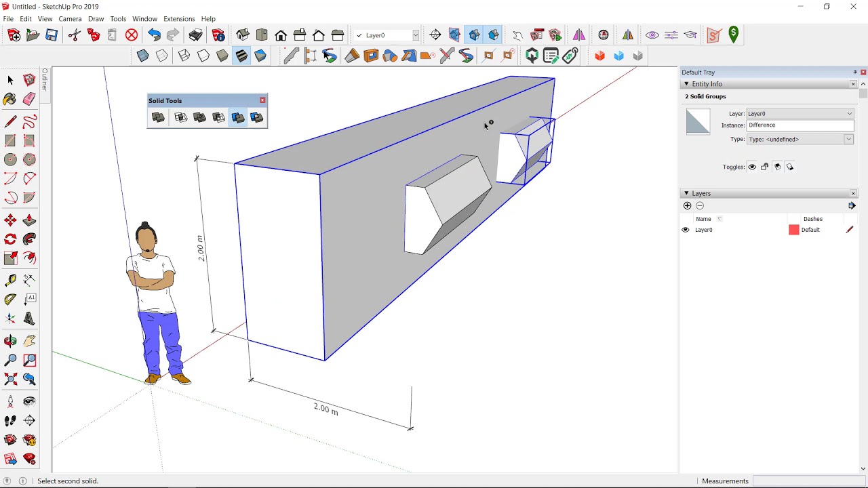The width and height of the screenshot is (868, 488).
Task: Toggle visibility eye of Layer0
Action: tap(685, 230)
